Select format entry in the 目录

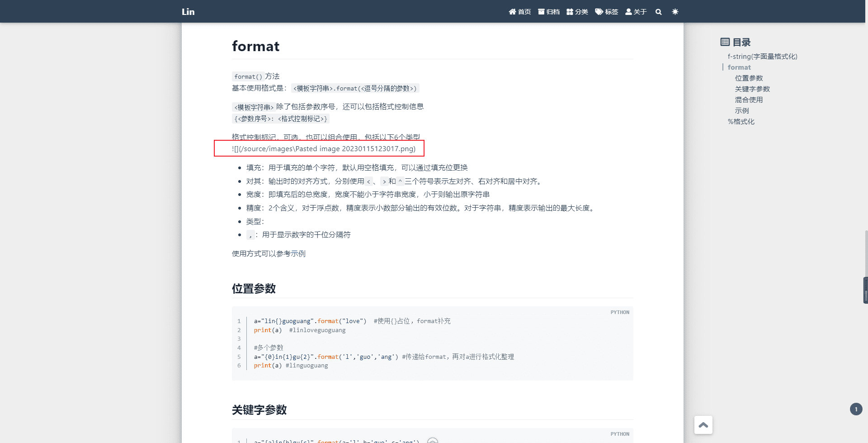click(739, 67)
